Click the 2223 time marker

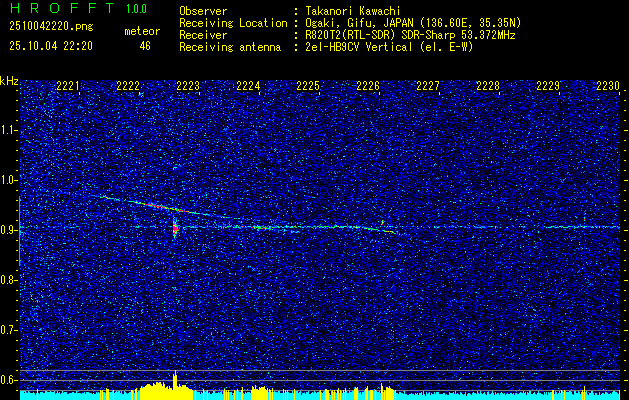(188, 86)
